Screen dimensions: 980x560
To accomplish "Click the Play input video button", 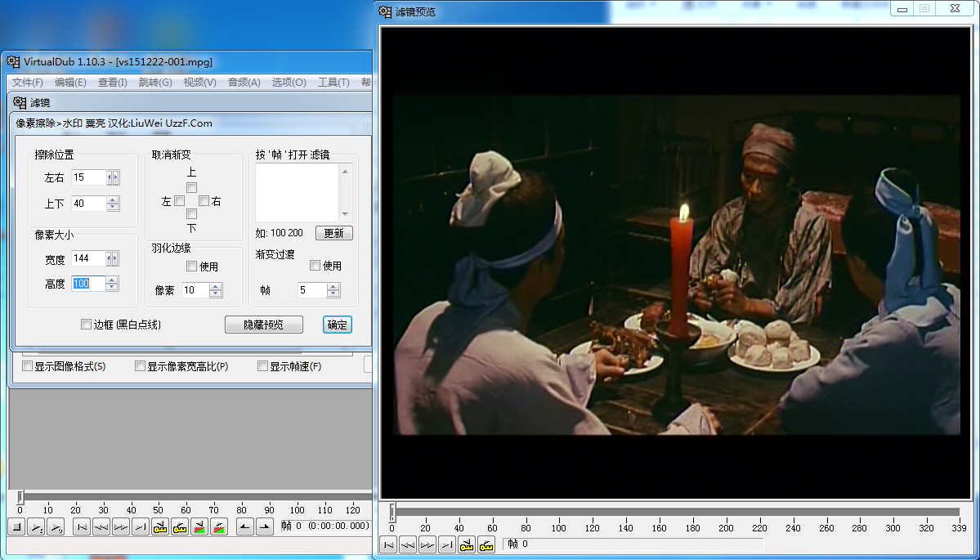I will click(x=37, y=526).
